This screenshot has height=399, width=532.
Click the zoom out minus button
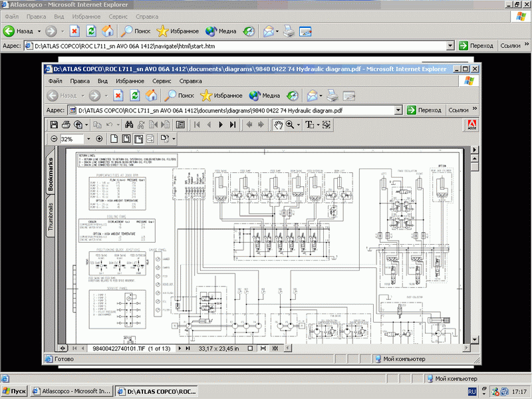(x=55, y=139)
